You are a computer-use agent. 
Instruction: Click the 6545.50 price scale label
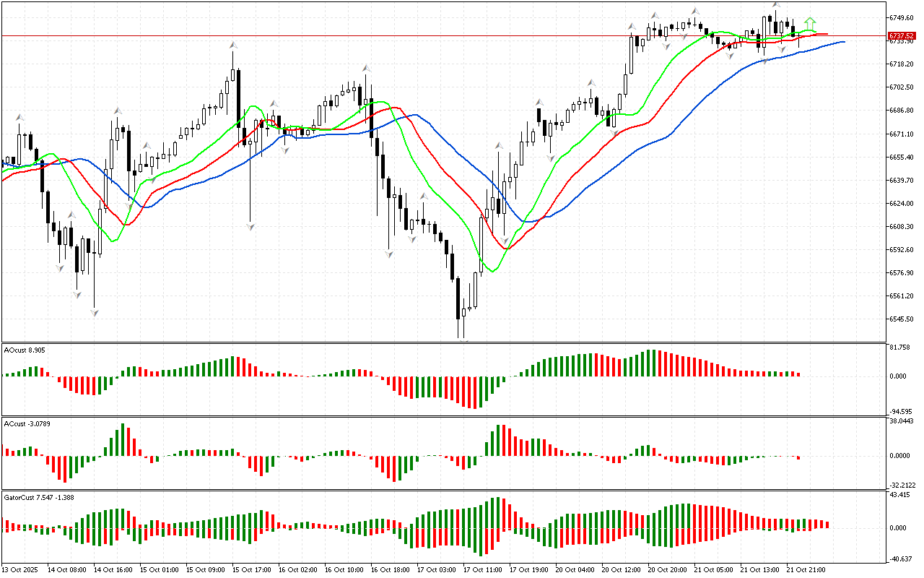902,319
